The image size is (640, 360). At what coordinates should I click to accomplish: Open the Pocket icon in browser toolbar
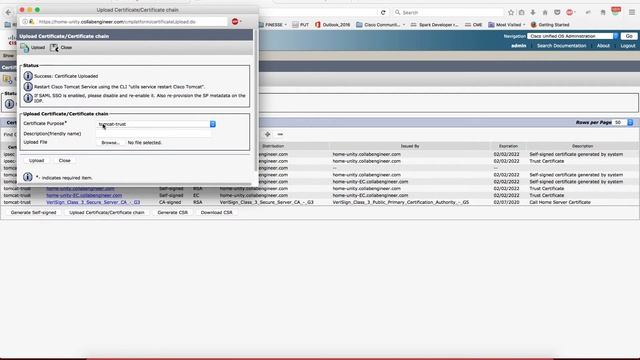557,13
